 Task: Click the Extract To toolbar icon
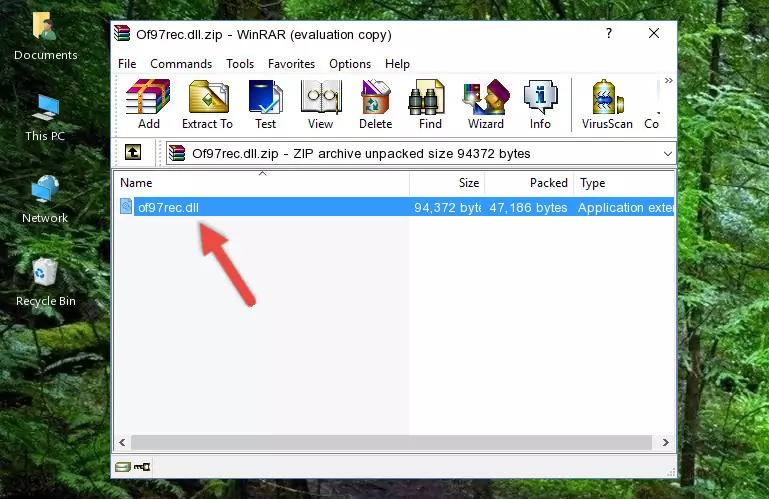(207, 104)
